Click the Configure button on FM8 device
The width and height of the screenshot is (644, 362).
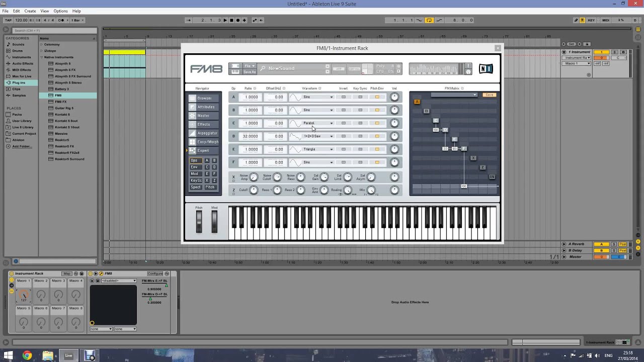click(x=155, y=274)
